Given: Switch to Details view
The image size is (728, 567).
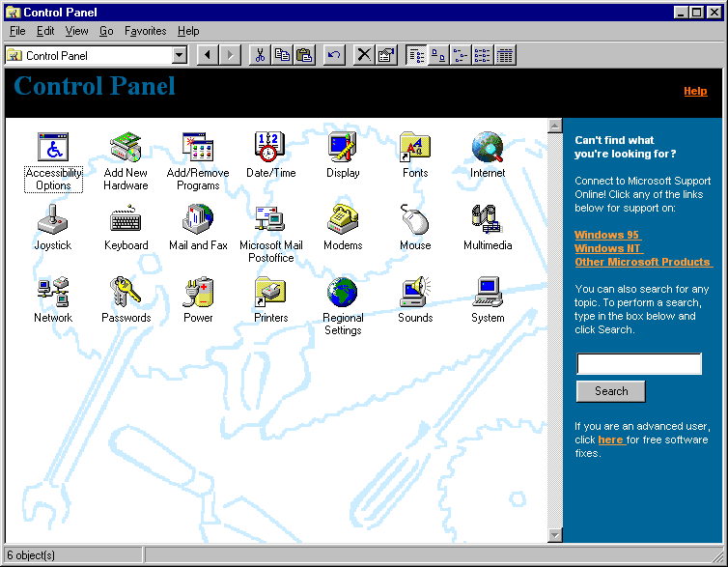Looking at the screenshot, I should 505,55.
